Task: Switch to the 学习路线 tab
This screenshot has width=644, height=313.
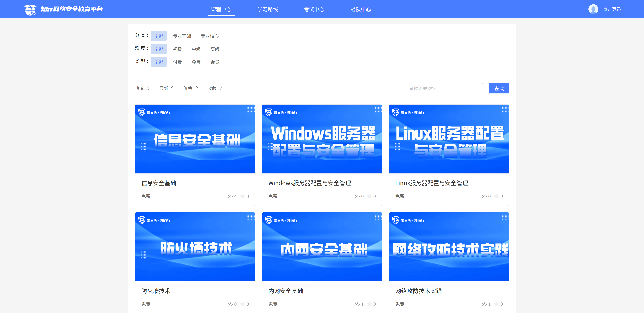Action: click(x=267, y=9)
